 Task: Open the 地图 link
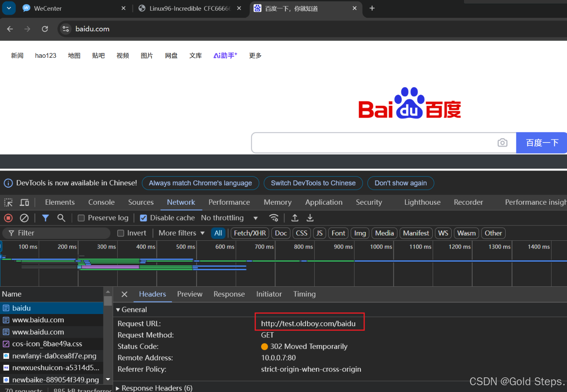pyautogui.click(x=74, y=55)
